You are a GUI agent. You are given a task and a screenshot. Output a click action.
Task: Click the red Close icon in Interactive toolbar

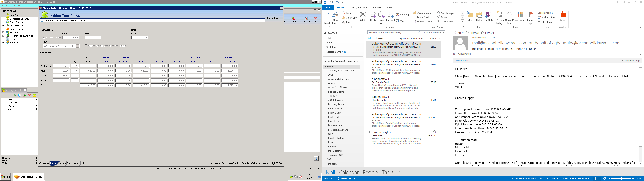(315, 18)
